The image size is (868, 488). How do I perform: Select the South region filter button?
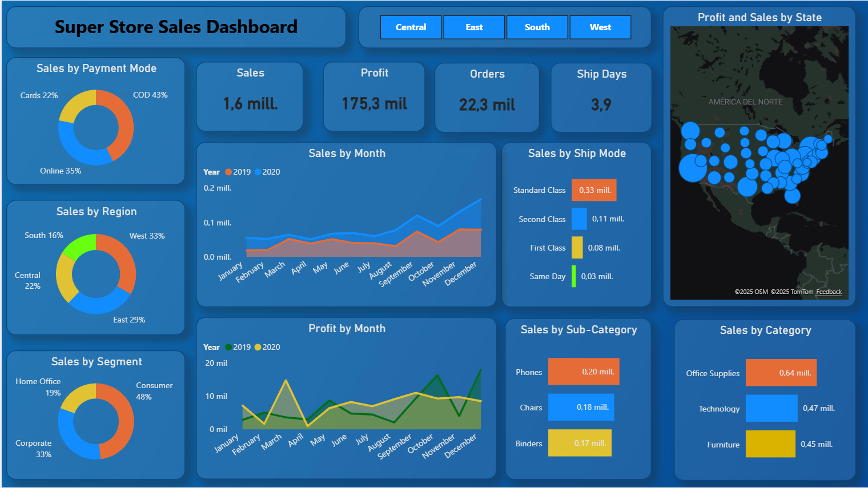[x=537, y=27]
